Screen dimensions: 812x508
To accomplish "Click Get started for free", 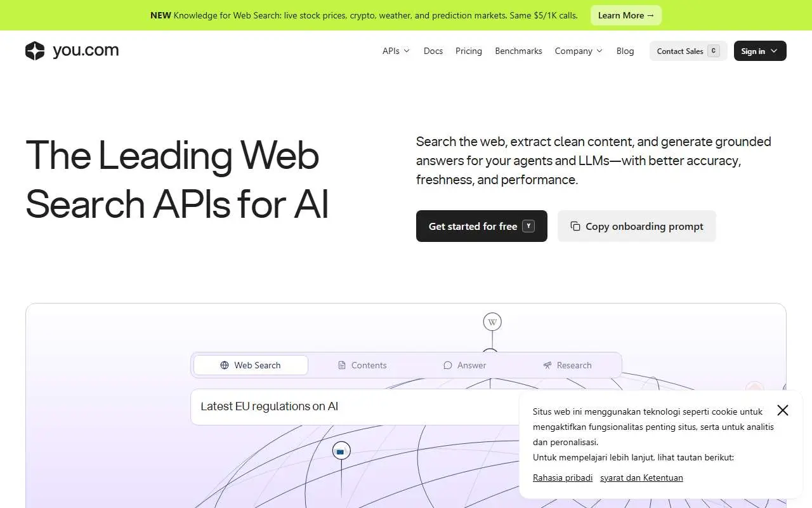I will (481, 226).
